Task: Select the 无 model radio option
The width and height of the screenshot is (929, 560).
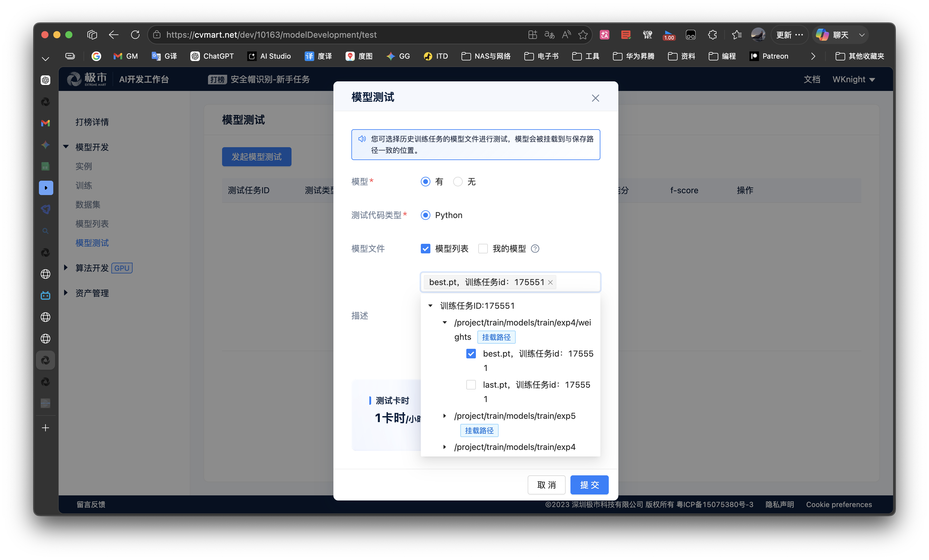Action: click(x=458, y=182)
